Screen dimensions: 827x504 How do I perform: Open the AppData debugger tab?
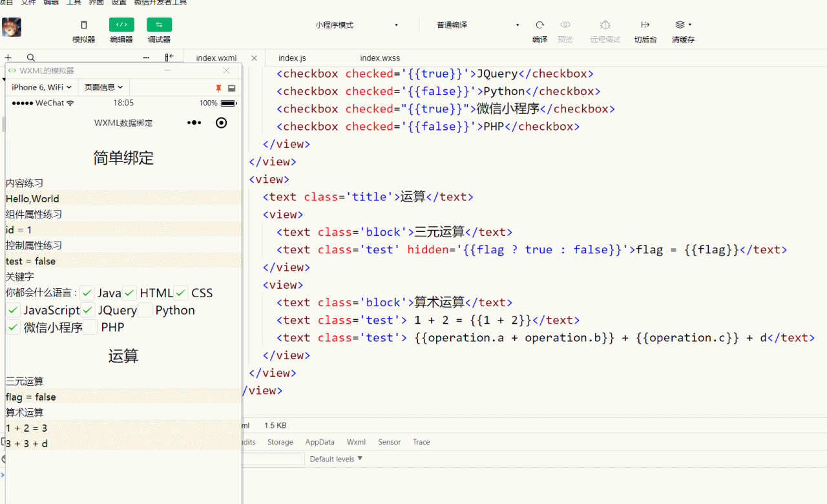click(320, 442)
